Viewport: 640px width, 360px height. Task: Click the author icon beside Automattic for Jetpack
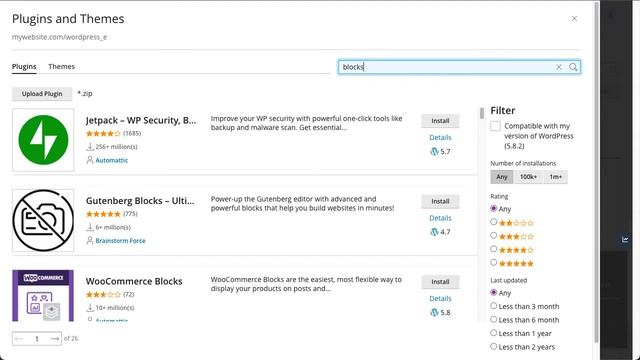click(90, 160)
